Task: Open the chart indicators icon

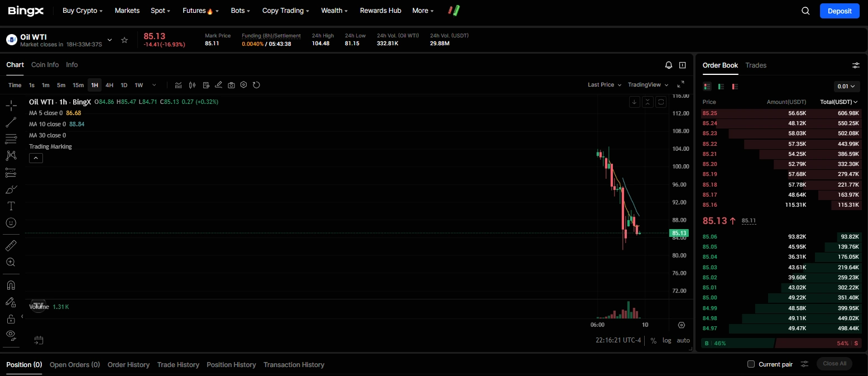Action: 178,85
